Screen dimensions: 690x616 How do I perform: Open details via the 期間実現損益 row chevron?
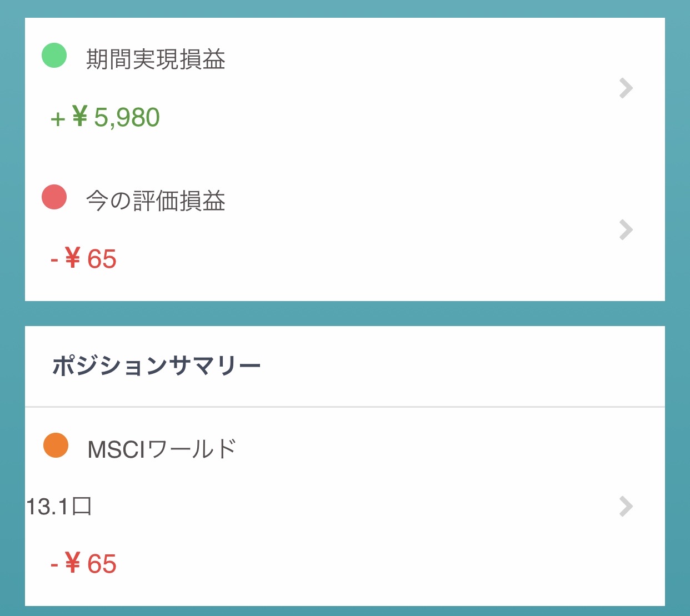pyautogui.click(x=626, y=88)
